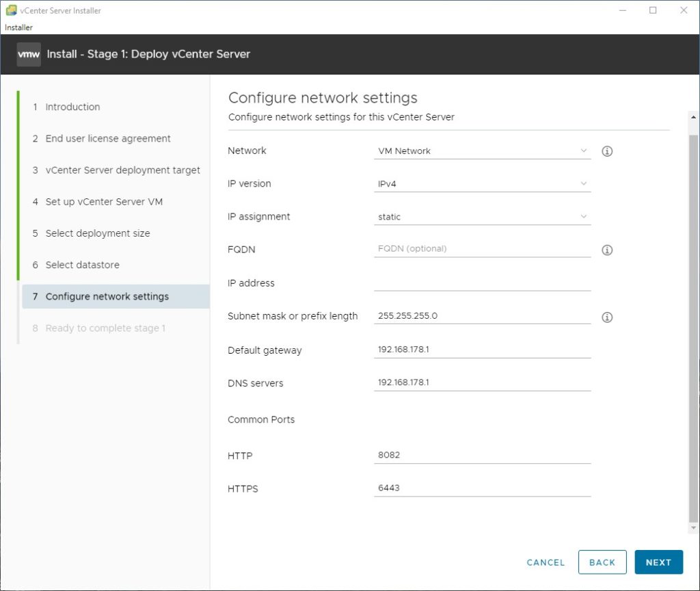This screenshot has height=591, width=700.
Task: Click the subnet mask field 255.255.255.0
Action: [482, 316]
